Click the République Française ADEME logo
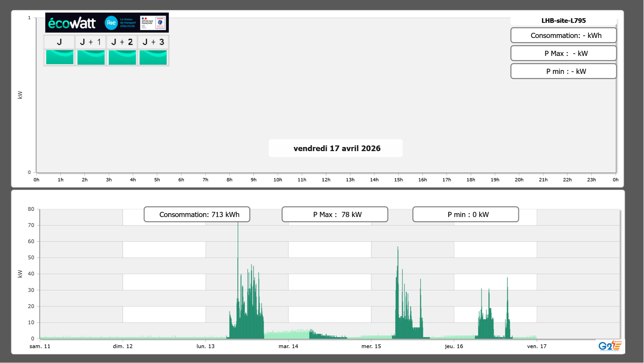 point(153,23)
